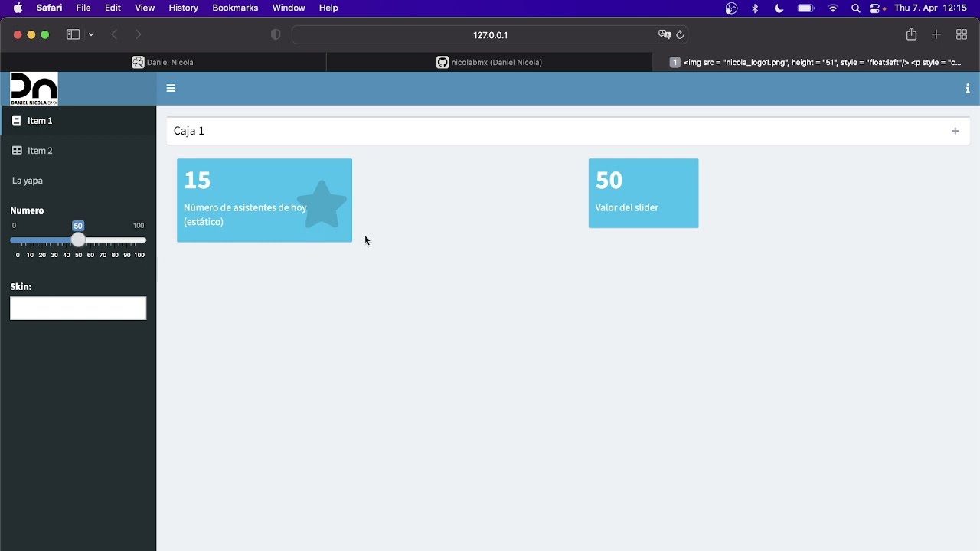Open the View menu
Screen dimensions: 980x551
coord(145,8)
